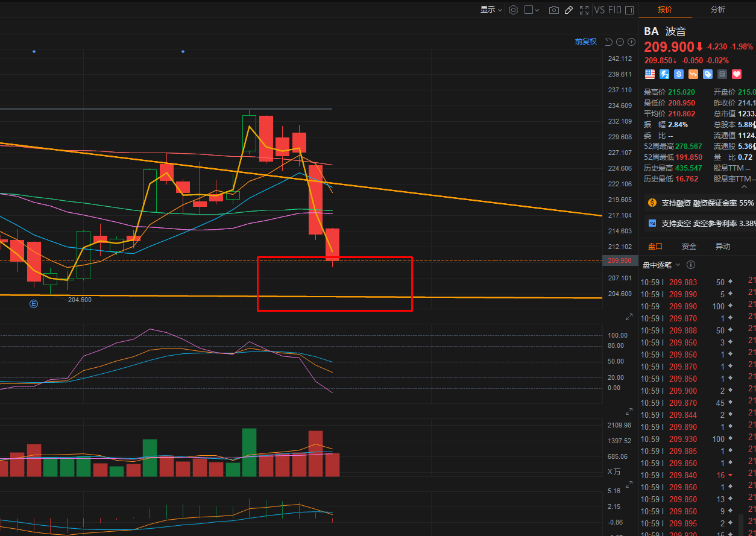Screen dimensions: 756x536
Task: Click the 209.900 price axis label
Action: click(619, 260)
